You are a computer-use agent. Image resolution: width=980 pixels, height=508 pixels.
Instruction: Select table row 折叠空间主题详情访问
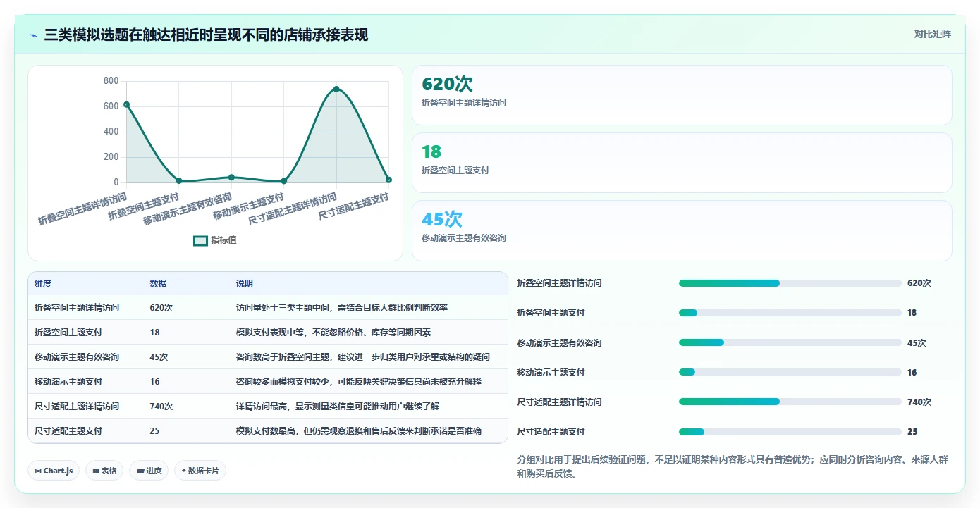(x=268, y=308)
